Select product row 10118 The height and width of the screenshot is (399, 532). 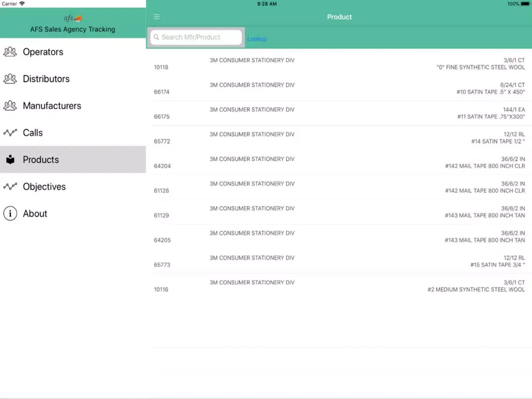339,63
